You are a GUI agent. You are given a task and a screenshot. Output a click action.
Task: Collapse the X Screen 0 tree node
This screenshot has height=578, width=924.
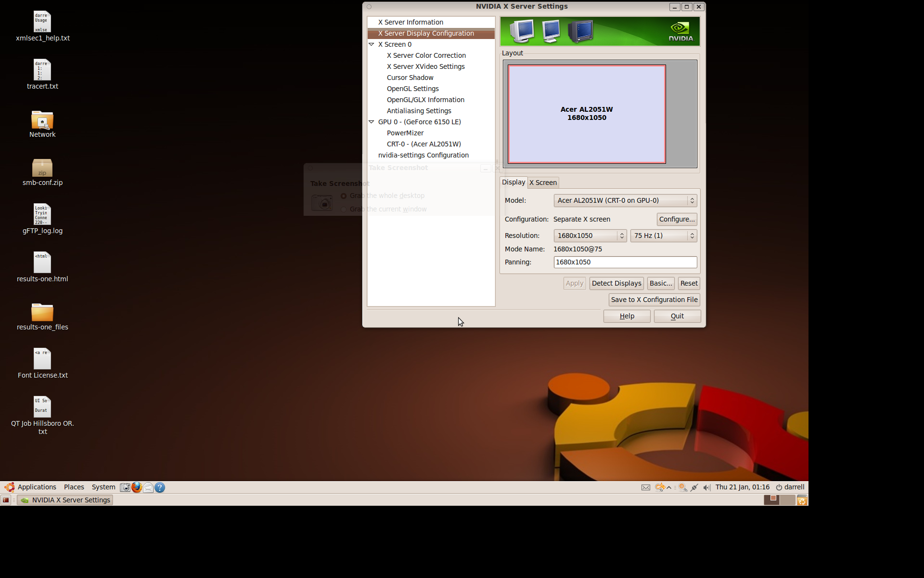[x=372, y=44]
